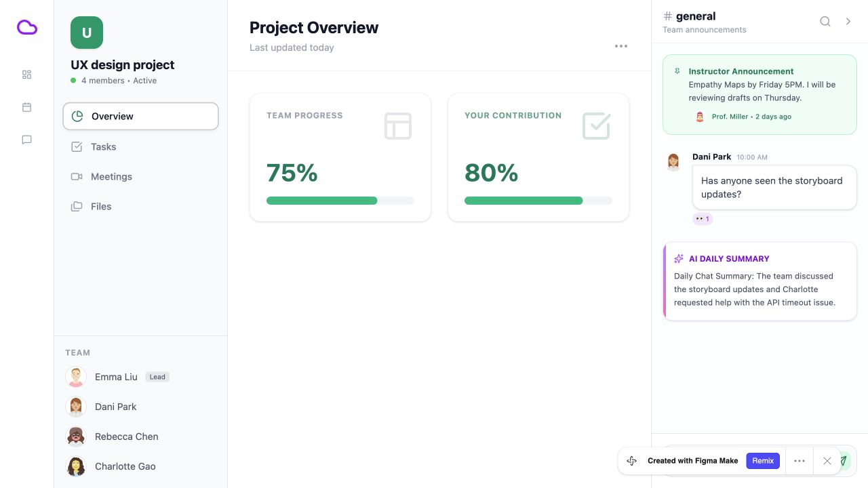
Task: Click Charlotte Gao's avatar thumbnail
Action: [76, 466]
